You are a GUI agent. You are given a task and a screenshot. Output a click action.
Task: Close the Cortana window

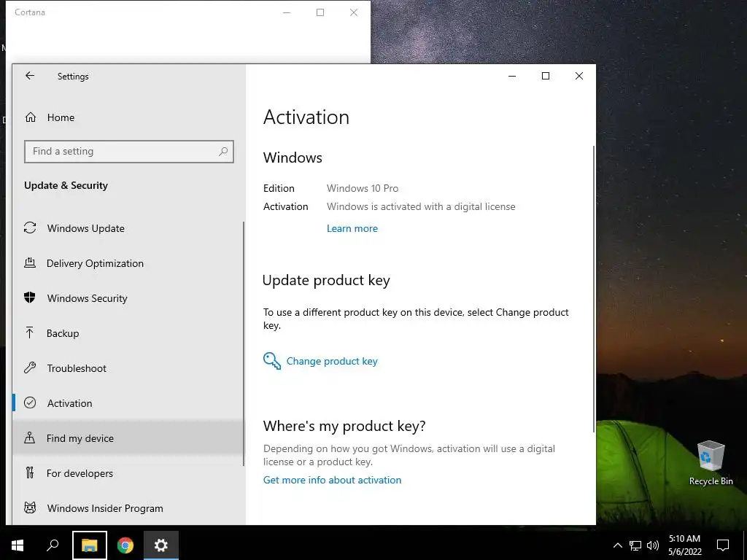point(354,12)
